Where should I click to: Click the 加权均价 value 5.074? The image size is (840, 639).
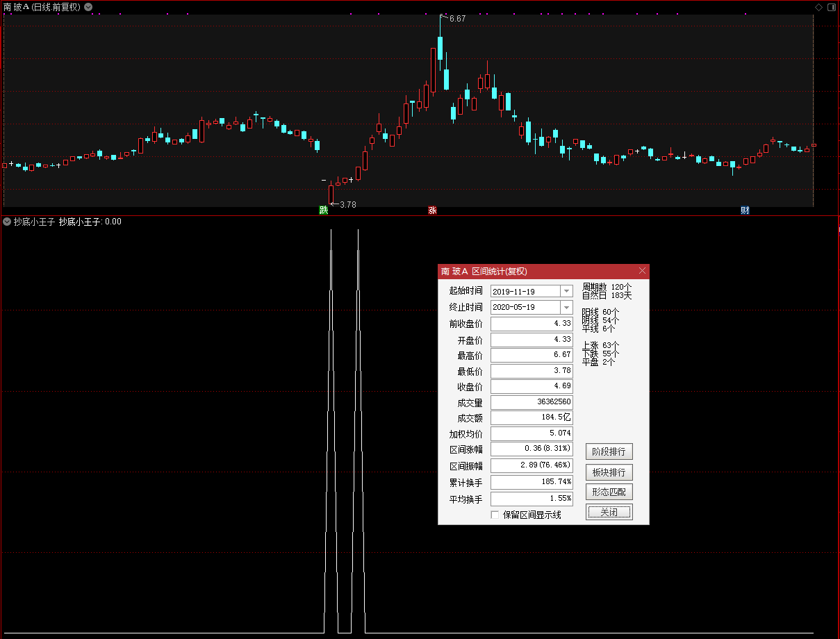coord(532,433)
